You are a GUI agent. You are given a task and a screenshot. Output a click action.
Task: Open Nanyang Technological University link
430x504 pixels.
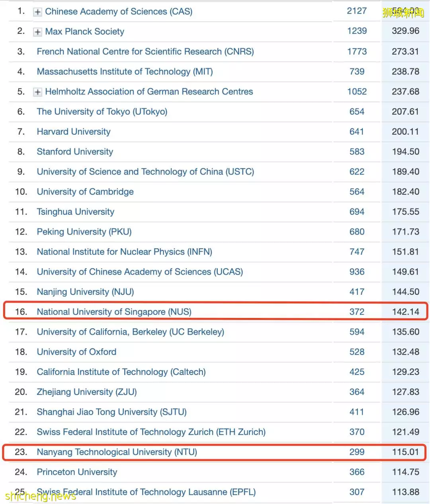[117, 452]
